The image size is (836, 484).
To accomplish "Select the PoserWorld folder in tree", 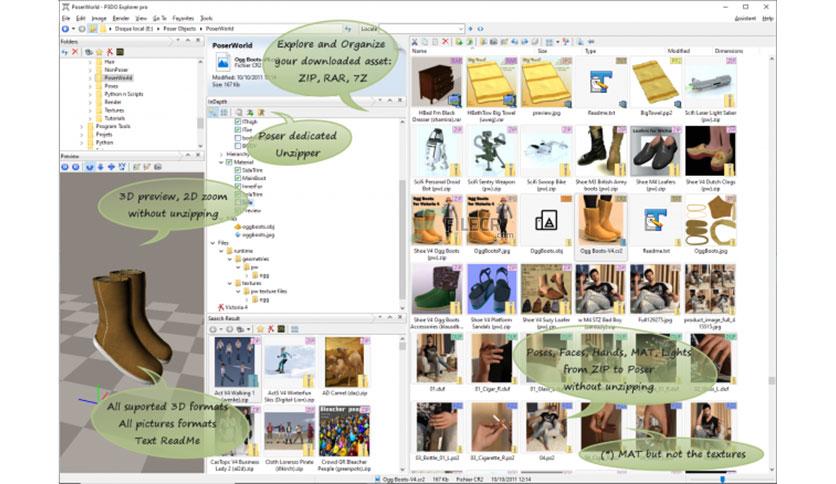I will tap(118, 78).
